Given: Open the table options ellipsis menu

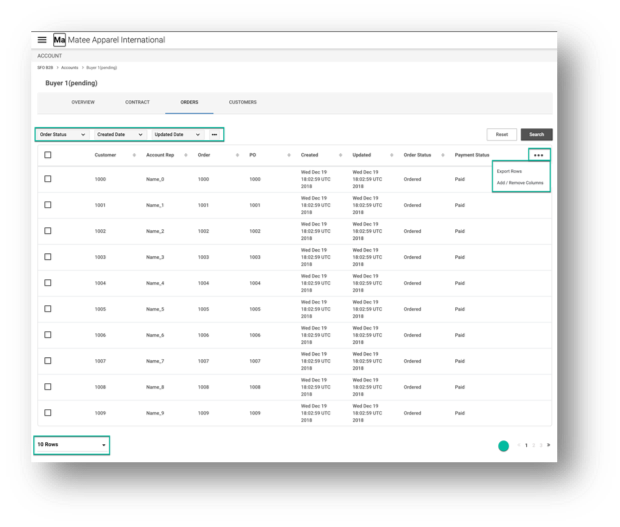Looking at the screenshot, I should point(539,155).
